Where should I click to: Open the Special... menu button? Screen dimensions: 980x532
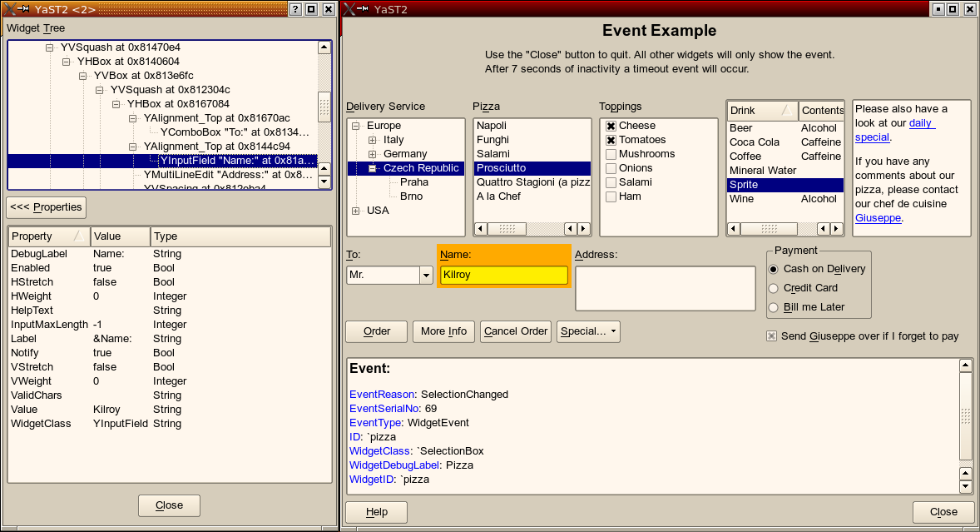click(x=587, y=331)
